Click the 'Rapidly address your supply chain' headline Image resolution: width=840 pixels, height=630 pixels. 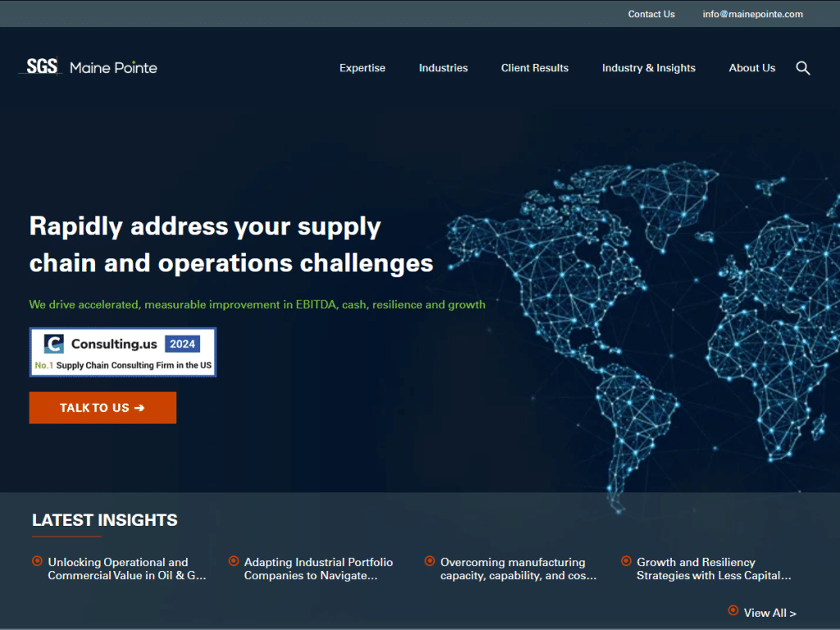[231, 244]
